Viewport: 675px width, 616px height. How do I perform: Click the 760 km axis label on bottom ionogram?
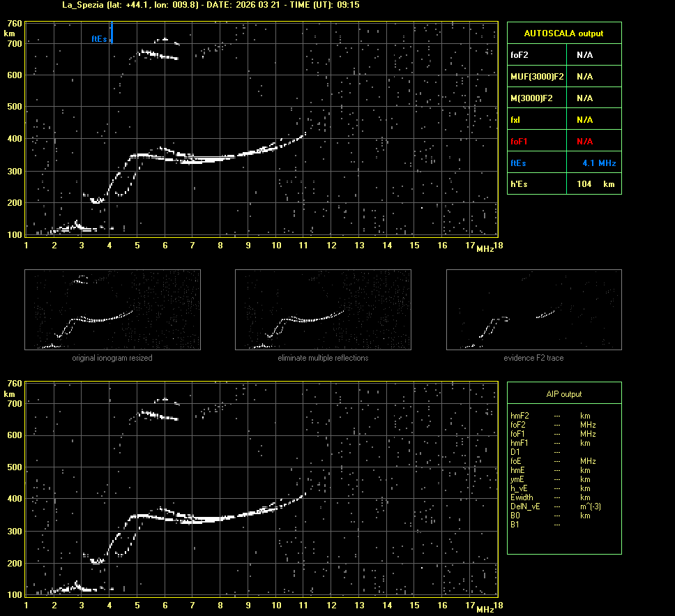click(x=14, y=384)
